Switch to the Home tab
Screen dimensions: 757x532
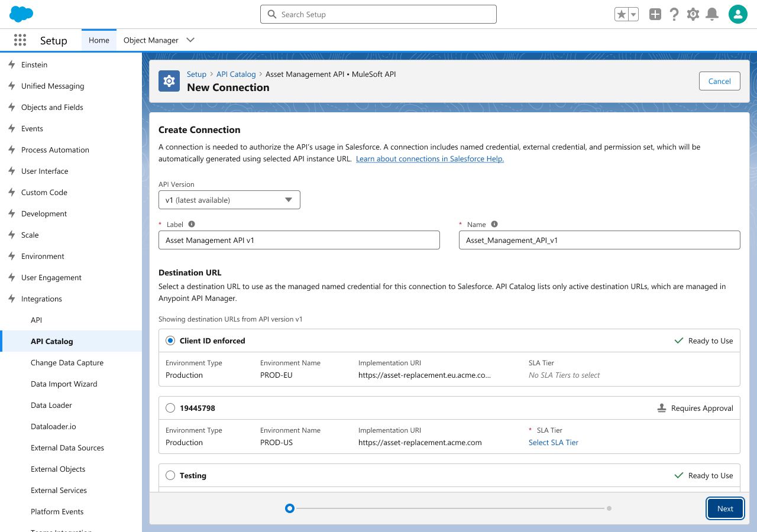tap(98, 40)
